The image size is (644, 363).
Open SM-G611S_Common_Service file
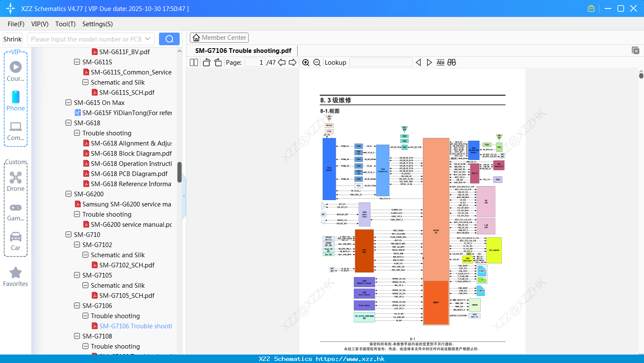click(x=127, y=72)
